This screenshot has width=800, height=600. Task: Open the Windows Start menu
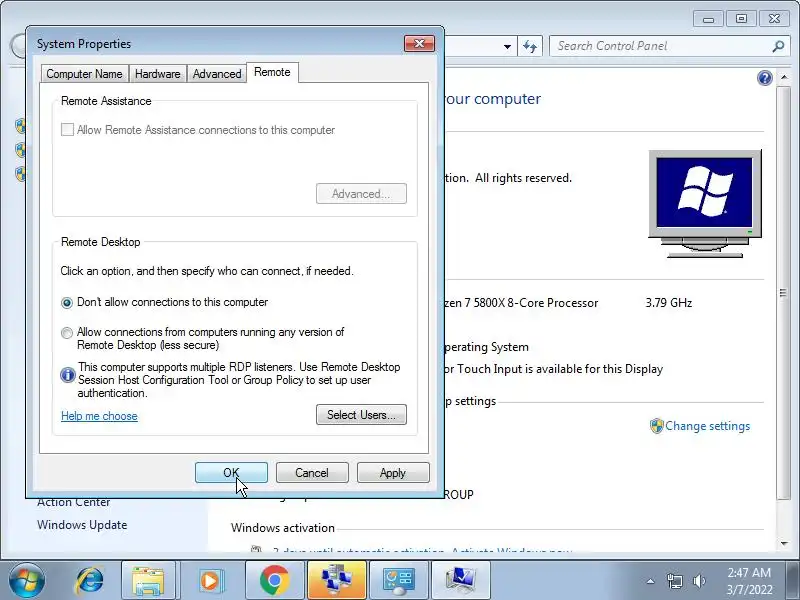tap(27, 581)
